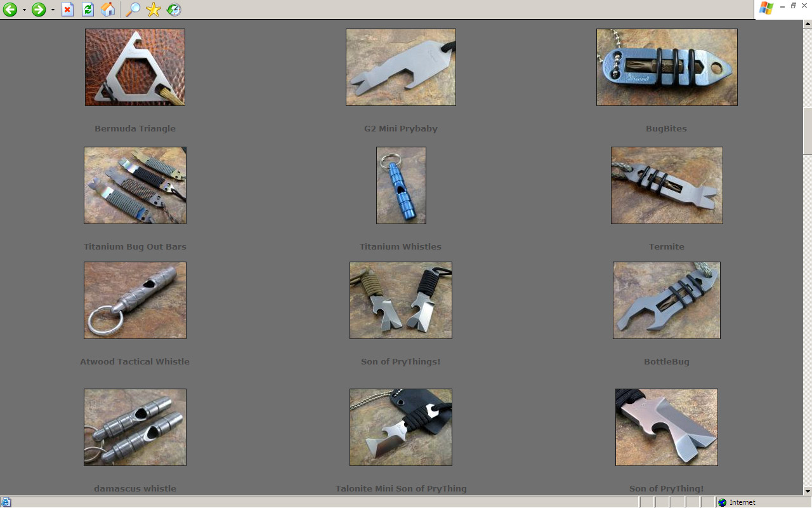Open Search with the magnifying glass icon
This screenshot has height=508, width=812.
click(x=133, y=10)
